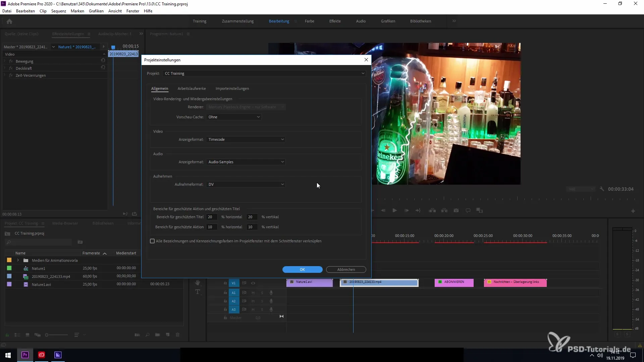Click the green label swatch of Nature1
The image size is (644, 362).
[9, 268]
